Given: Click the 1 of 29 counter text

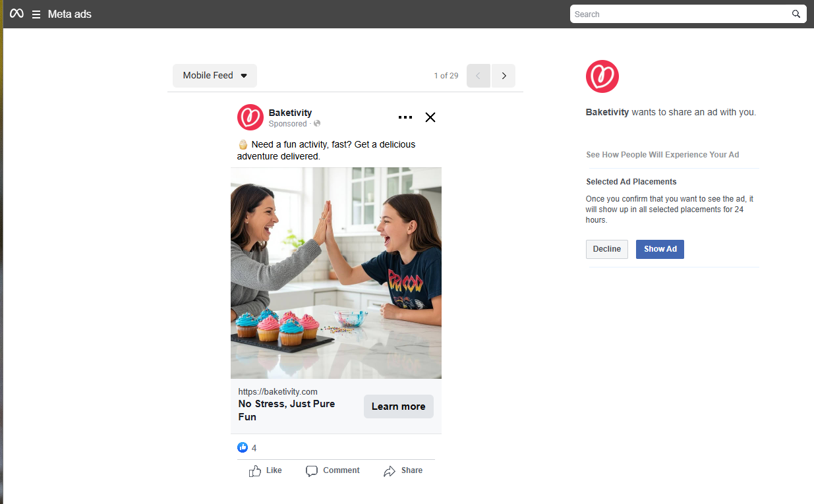Looking at the screenshot, I should click(x=446, y=76).
